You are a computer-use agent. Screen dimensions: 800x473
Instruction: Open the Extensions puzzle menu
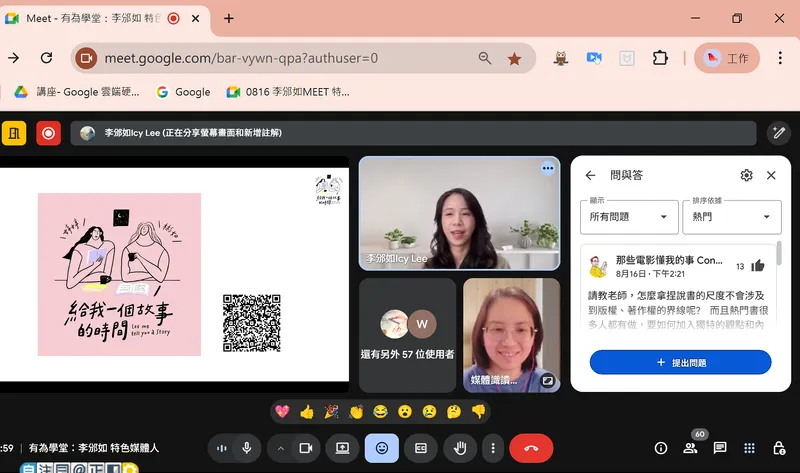660,58
